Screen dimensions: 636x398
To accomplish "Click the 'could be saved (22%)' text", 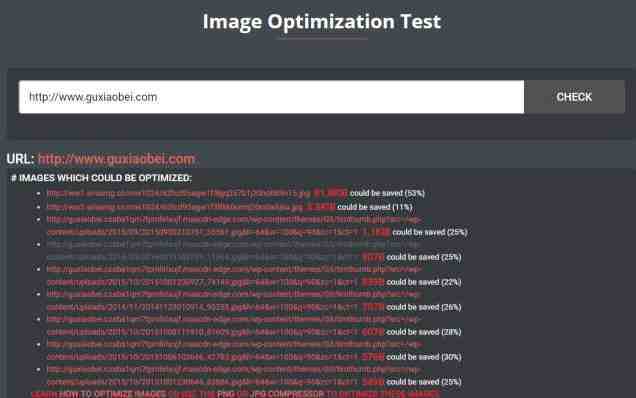I will [x=424, y=282].
